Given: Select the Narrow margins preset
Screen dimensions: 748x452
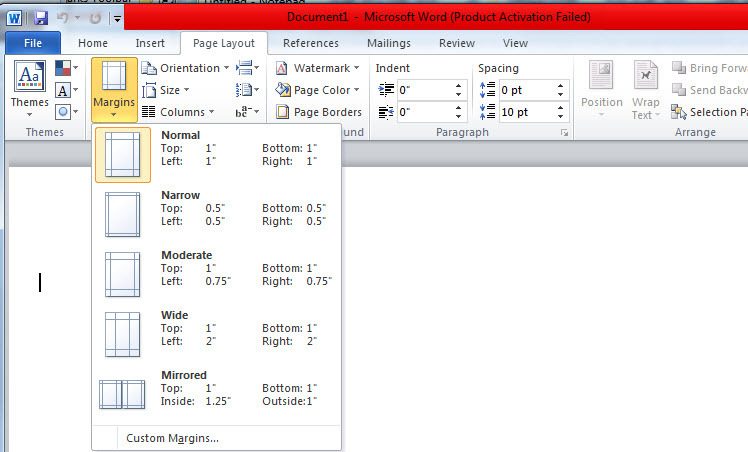Looking at the screenshot, I should tap(217, 215).
